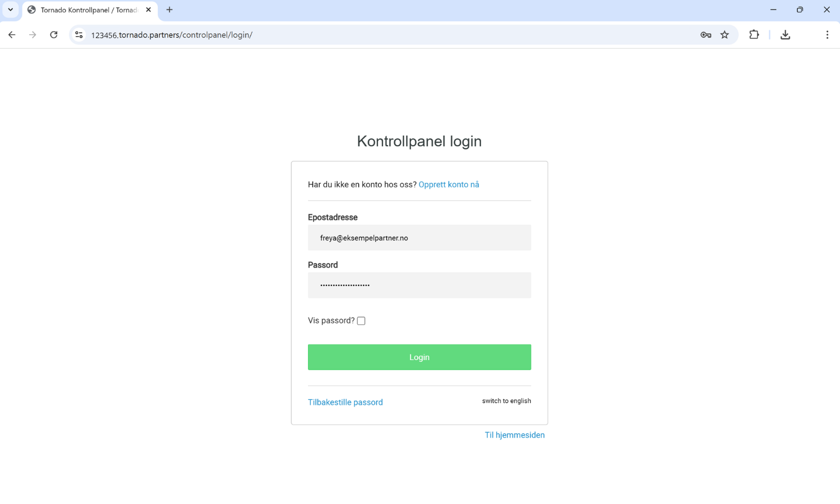Open the Opprett konto nå link
840x504 pixels.
click(x=449, y=184)
